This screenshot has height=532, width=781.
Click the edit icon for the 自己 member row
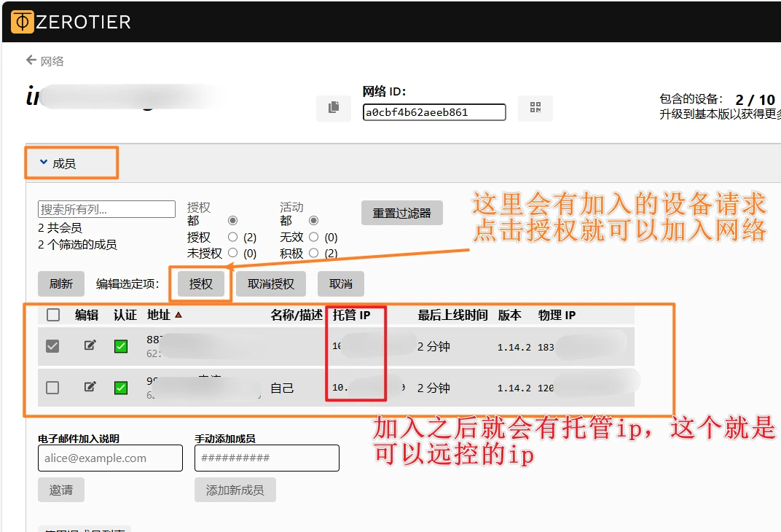point(90,387)
